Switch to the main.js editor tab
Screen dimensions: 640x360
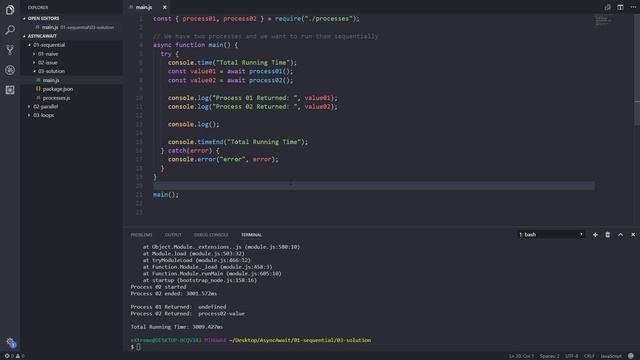coord(144,7)
